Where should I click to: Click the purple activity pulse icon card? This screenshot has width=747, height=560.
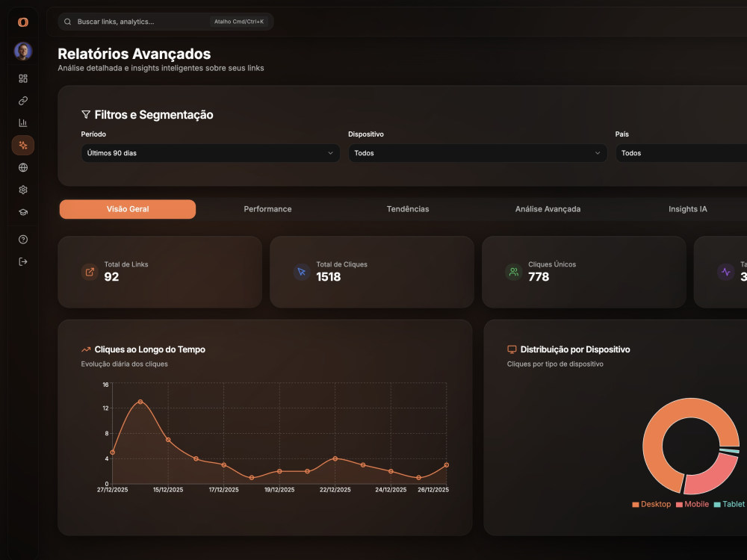(x=725, y=272)
